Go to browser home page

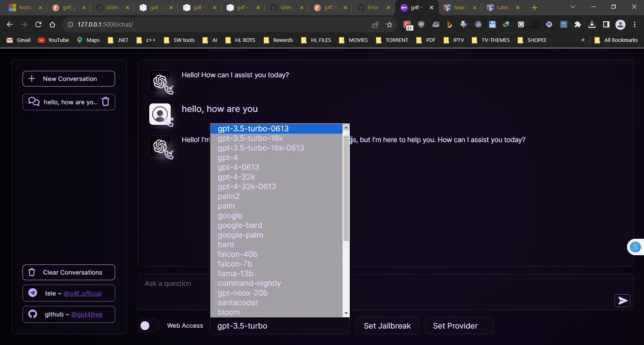coord(52,25)
